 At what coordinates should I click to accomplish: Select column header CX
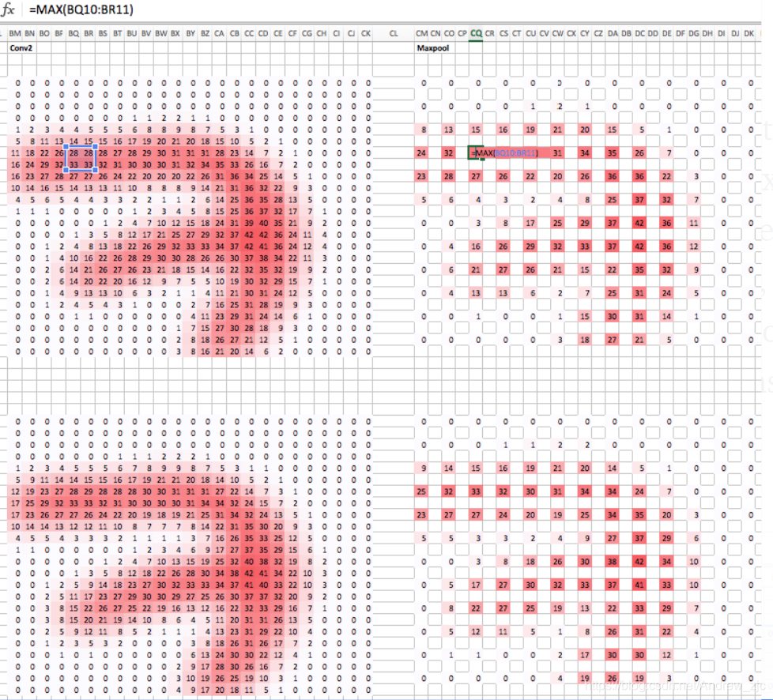[571, 33]
